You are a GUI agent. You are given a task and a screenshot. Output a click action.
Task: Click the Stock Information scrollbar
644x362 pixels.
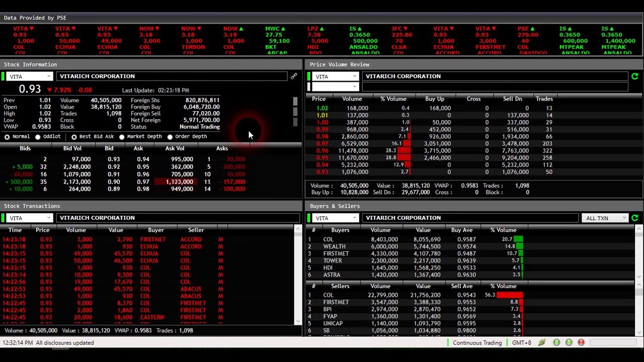click(x=295, y=111)
